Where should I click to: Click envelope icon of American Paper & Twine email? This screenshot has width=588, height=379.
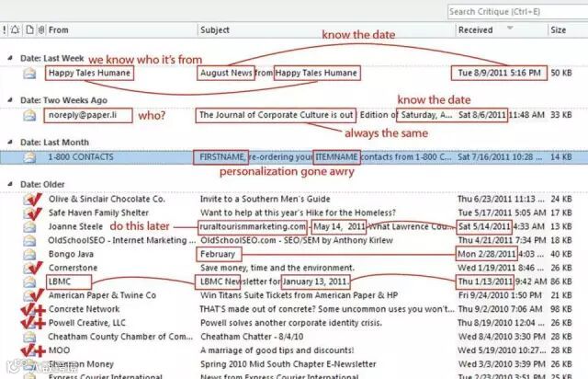click(x=29, y=295)
